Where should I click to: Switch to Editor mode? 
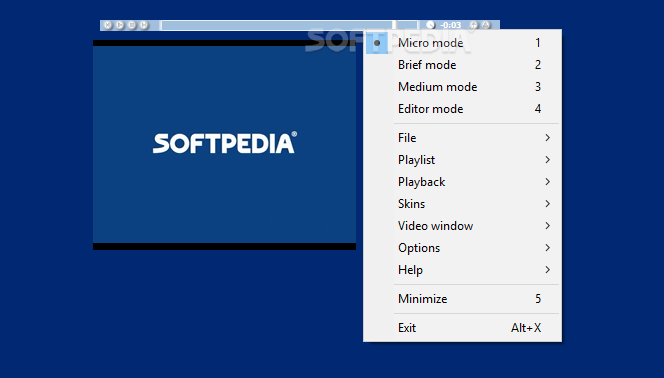462,109
